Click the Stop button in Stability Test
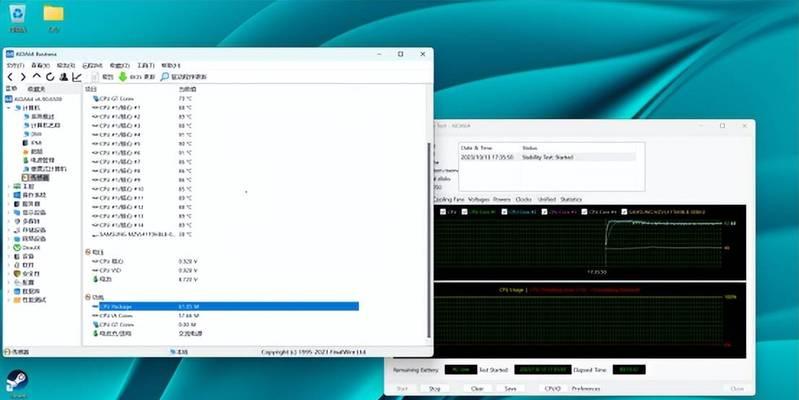Screen dimensions: 799x400 coord(434,388)
